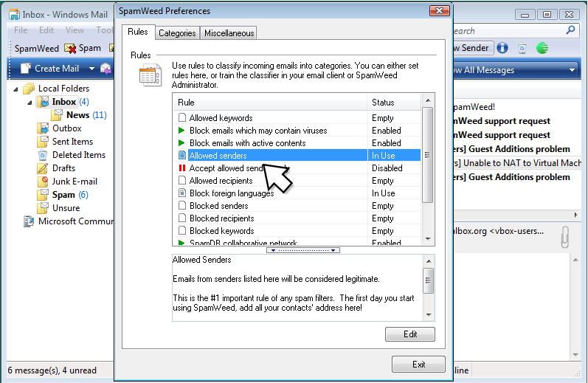Click the description box scrollbar thumb
588x383 pixels.
pos(429,280)
